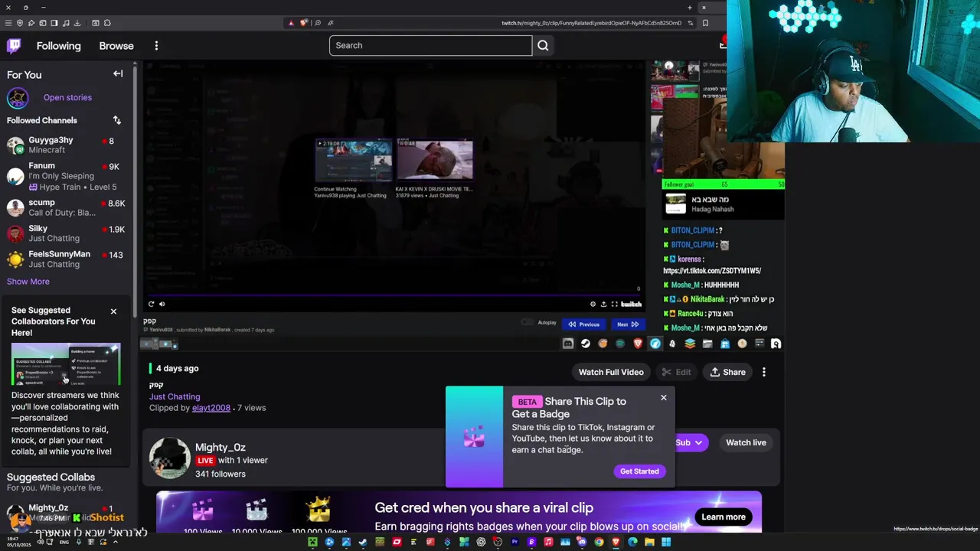Image resolution: width=980 pixels, height=551 pixels.
Task: Open the ChatGPT icon on the taskbar
Action: tap(481, 543)
